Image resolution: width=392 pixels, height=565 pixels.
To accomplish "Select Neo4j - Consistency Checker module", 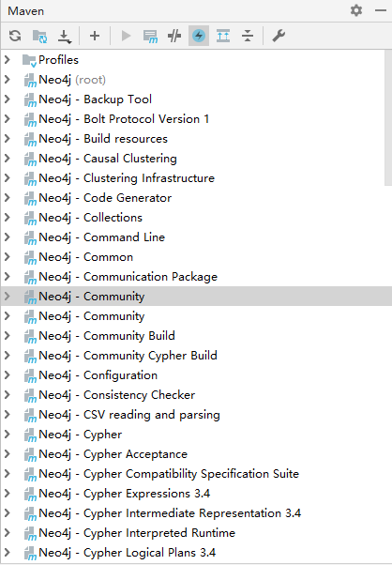I will pos(116,395).
